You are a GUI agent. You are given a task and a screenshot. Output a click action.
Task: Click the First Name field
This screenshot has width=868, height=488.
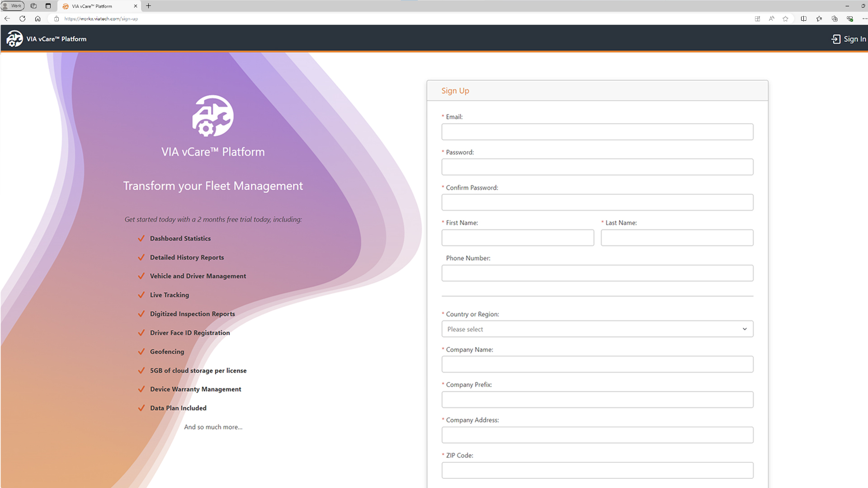tap(518, 238)
